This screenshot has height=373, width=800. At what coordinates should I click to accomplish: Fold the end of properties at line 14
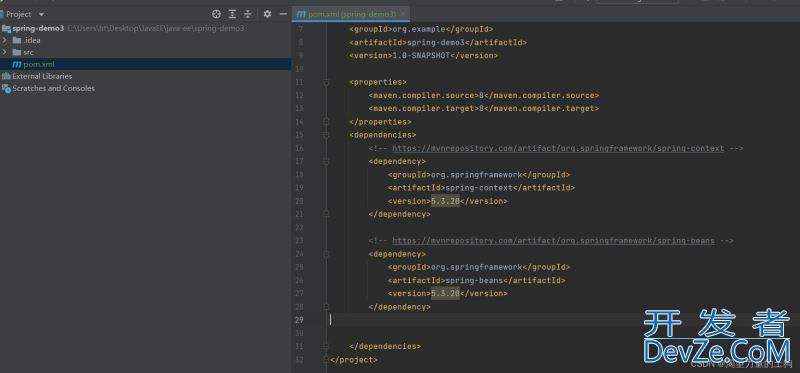327,122
